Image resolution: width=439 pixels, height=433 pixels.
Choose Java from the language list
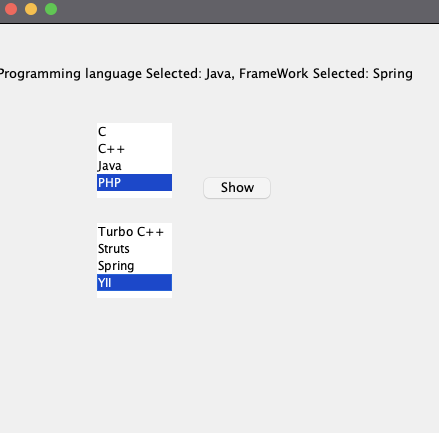(134, 166)
